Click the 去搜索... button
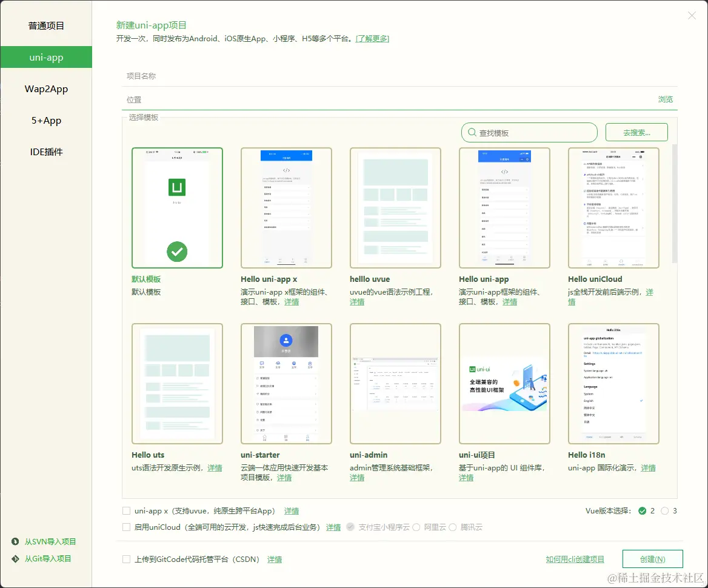 pyautogui.click(x=636, y=132)
